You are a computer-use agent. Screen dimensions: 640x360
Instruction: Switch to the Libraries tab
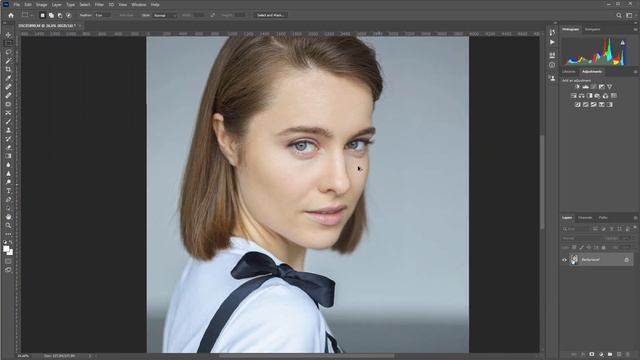coord(569,72)
